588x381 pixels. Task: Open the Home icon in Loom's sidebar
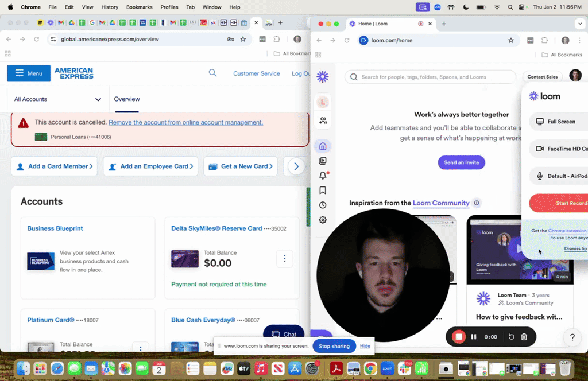point(323,146)
